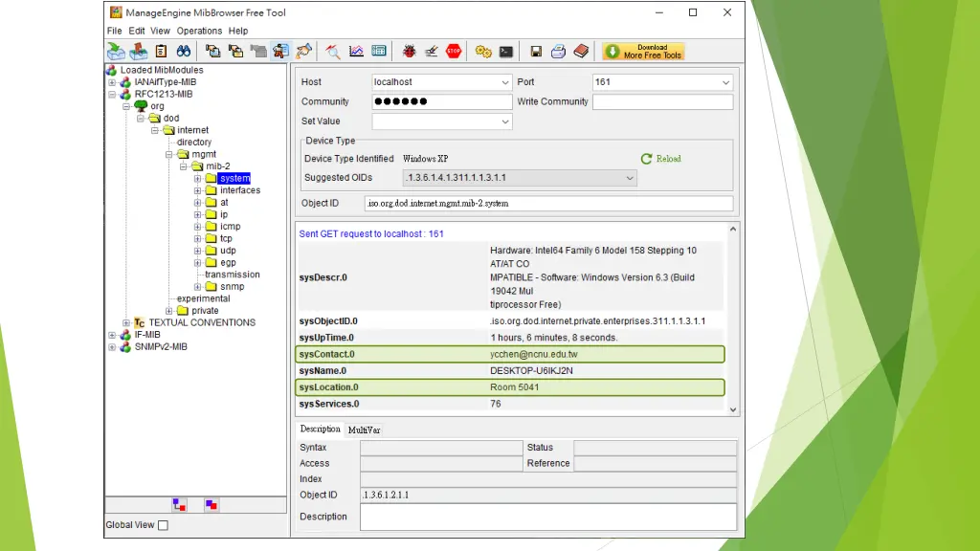
Task: Open the SNMP table toolbar icon
Action: point(379,52)
